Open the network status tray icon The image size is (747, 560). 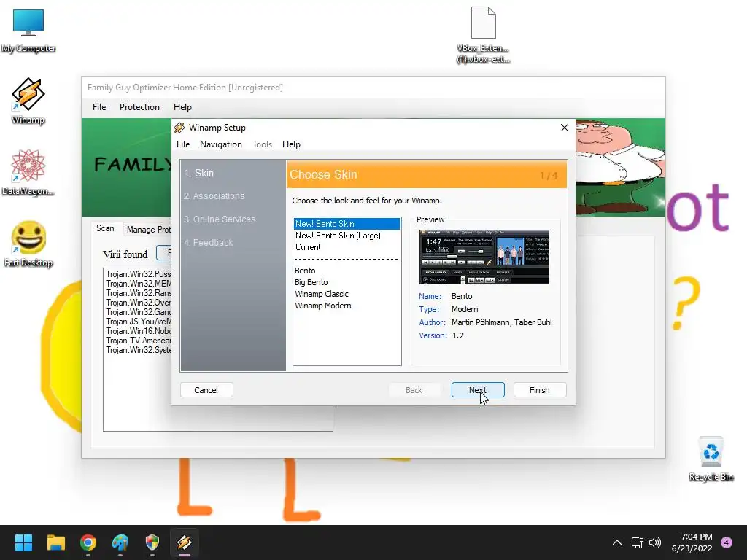pos(637,542)
